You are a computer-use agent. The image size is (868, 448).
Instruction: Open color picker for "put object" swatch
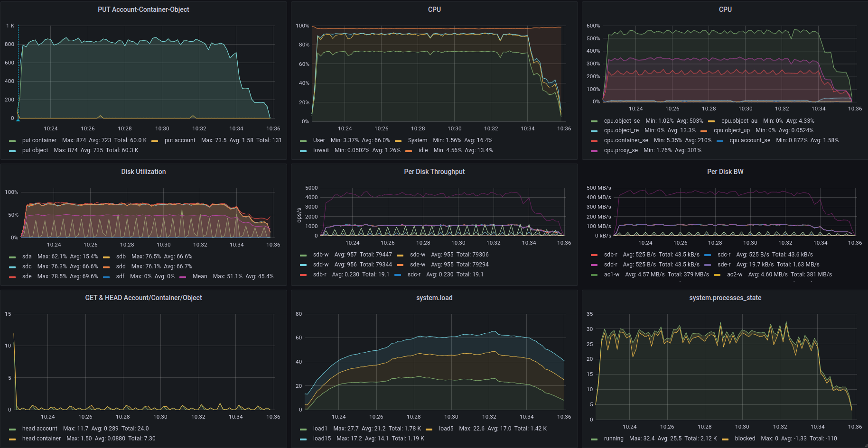(12, 151)
